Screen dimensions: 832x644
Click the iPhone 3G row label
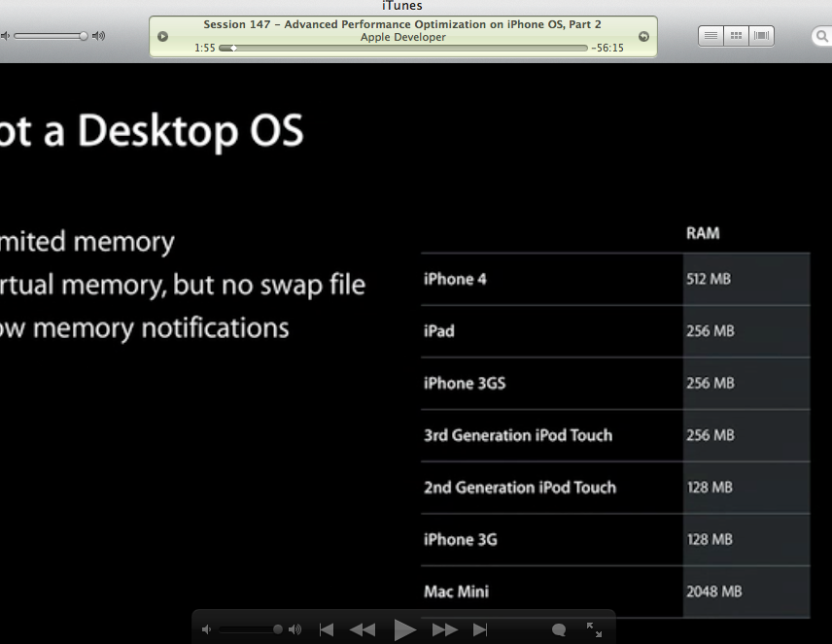click(x=461, y=539)
